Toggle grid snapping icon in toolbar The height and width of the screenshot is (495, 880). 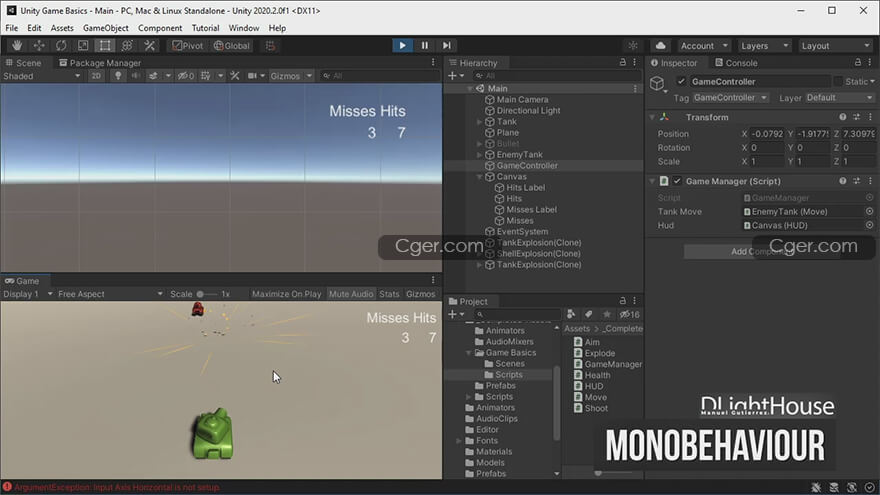(271, 45)
